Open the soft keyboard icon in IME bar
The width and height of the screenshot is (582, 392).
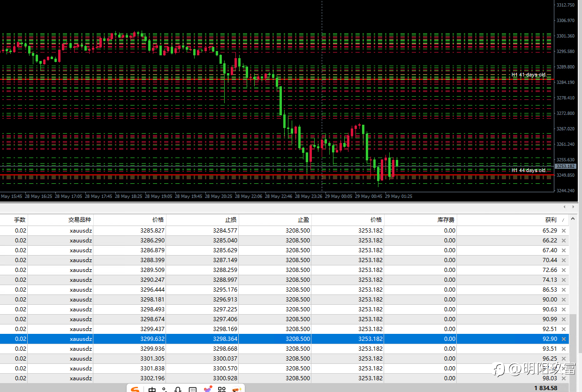click(192, 389)
